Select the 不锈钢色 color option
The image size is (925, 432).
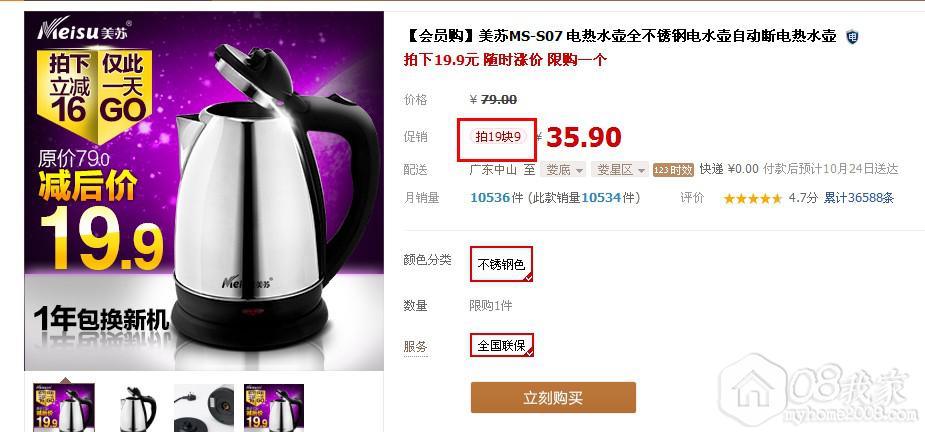(x=501, y=264)
